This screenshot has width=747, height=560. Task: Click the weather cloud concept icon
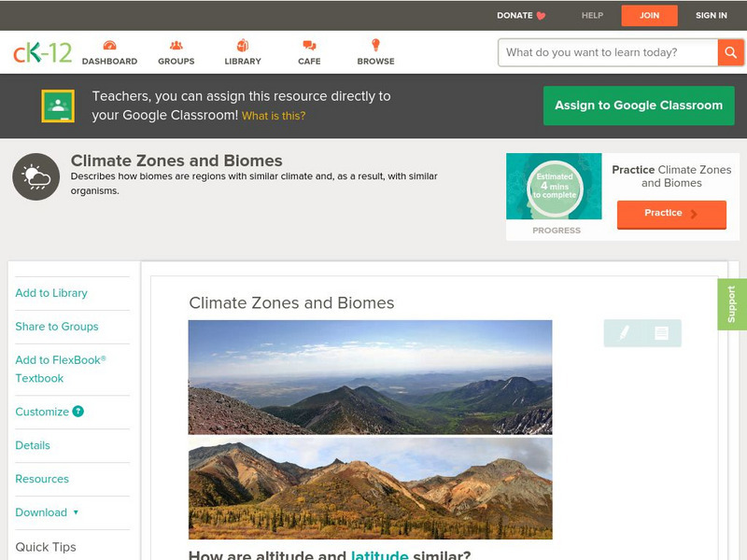(36, 176)
